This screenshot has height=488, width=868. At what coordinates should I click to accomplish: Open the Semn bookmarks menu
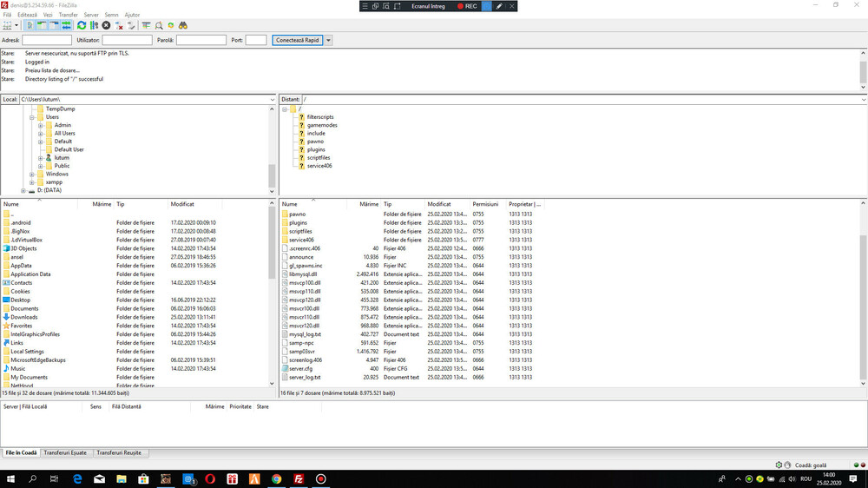click(111, 15)
